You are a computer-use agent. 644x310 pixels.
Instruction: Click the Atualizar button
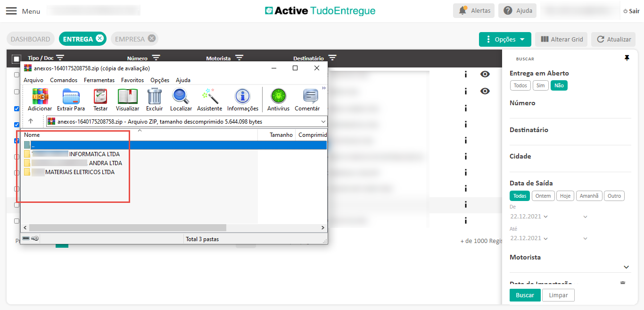[x=613, y=40]
